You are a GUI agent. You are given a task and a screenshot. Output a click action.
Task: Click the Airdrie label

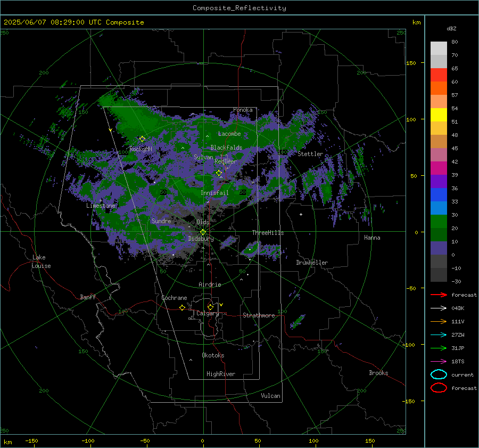coord(210,284)
